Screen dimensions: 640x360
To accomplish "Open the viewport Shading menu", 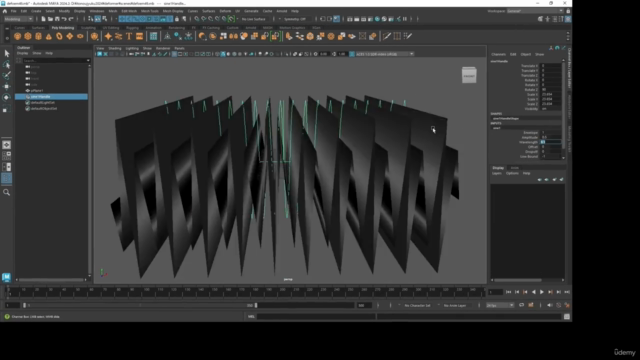I will 115,48.
